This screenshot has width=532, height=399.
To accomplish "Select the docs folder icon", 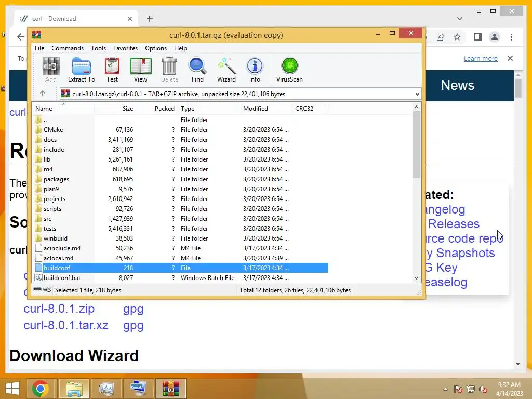I will [38, 139].
